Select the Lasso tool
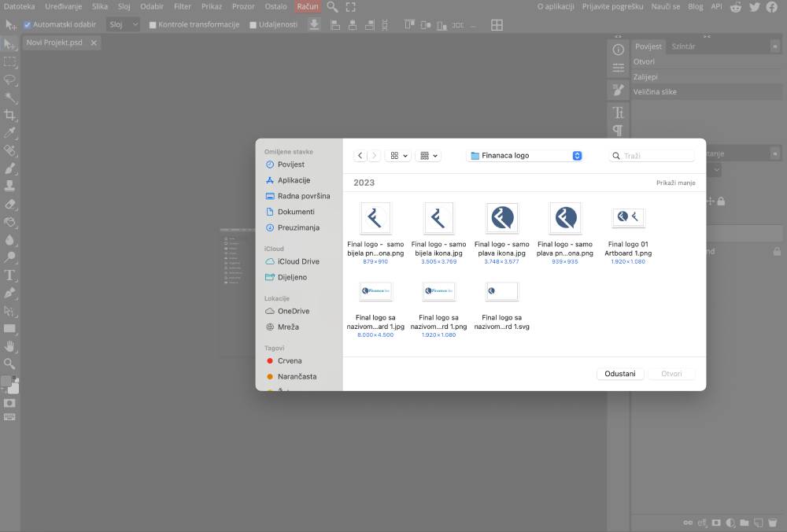The width and height of the screenshot is (787, 532). (x=9, y=79)
